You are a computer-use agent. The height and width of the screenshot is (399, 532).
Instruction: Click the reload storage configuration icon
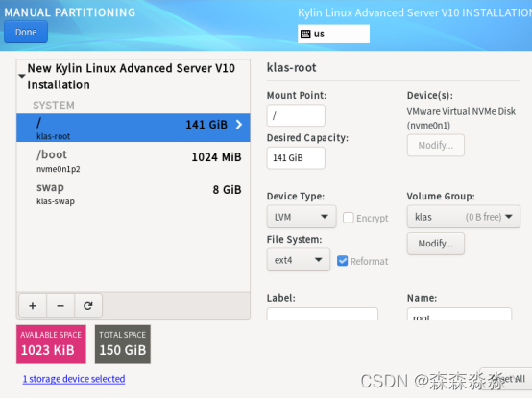point(88,306)
